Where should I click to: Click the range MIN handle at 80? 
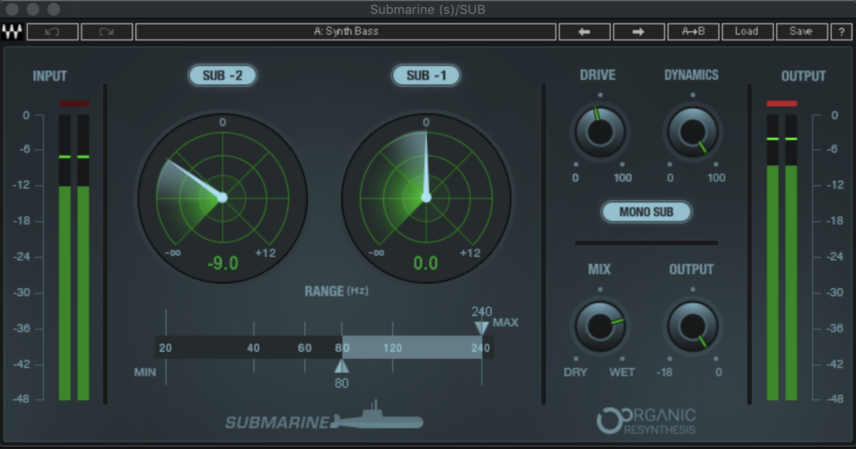[x=342, y=366]
